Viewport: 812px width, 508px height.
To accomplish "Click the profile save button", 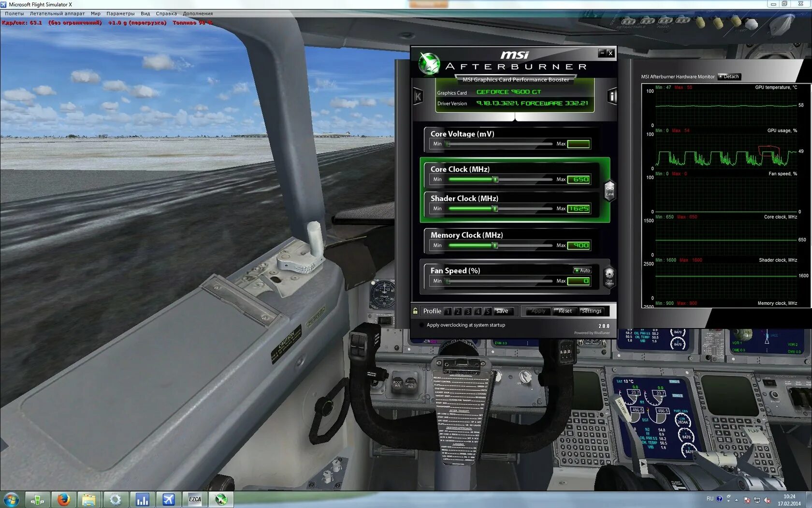I will 503,311.
